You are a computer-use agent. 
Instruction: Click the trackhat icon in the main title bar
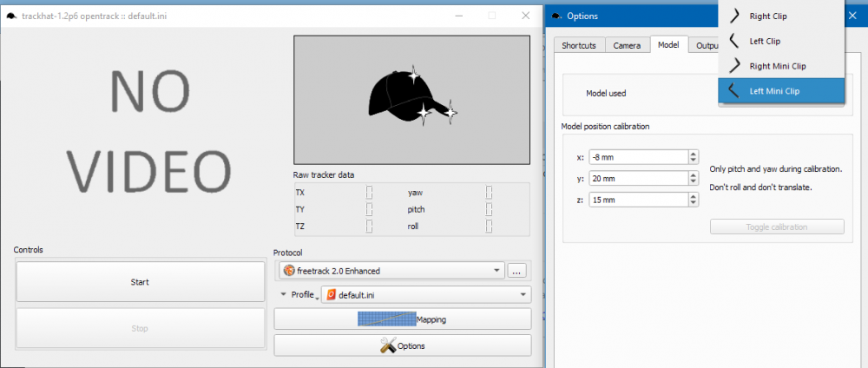click(x=11, y=16)
